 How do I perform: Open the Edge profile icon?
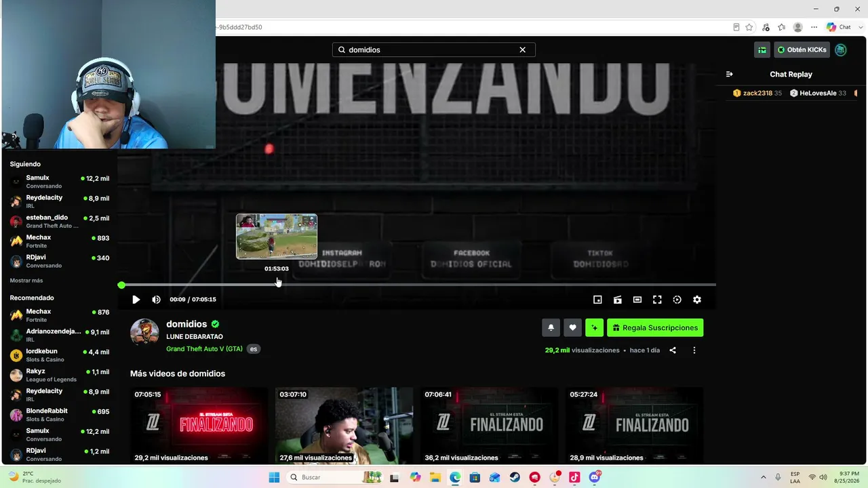pos(798,27)
